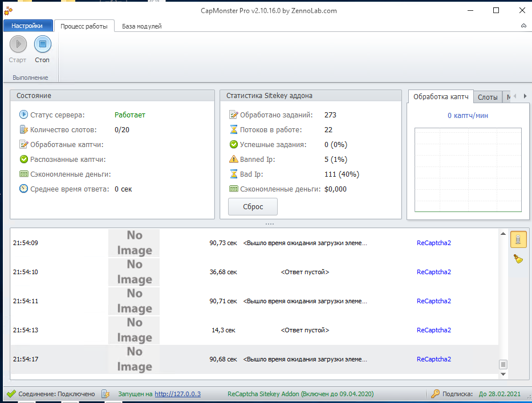
Task: Open the http://127.0.0.3 link
Action: click(177, 394)
